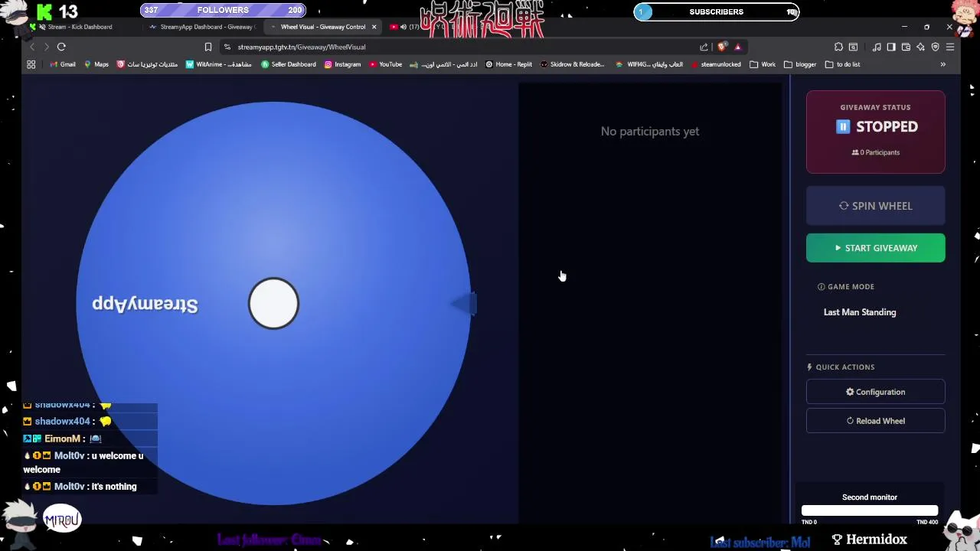Open the Leo AI sparkle icon
This screenshot has width=980, height=551.
(x=920, y=47)
